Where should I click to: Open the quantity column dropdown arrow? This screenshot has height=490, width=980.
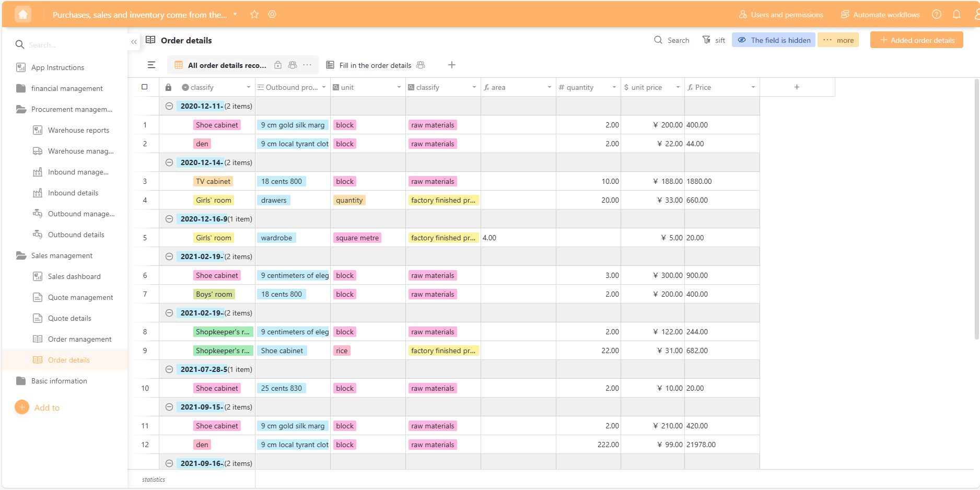click(x=614, y=87)
